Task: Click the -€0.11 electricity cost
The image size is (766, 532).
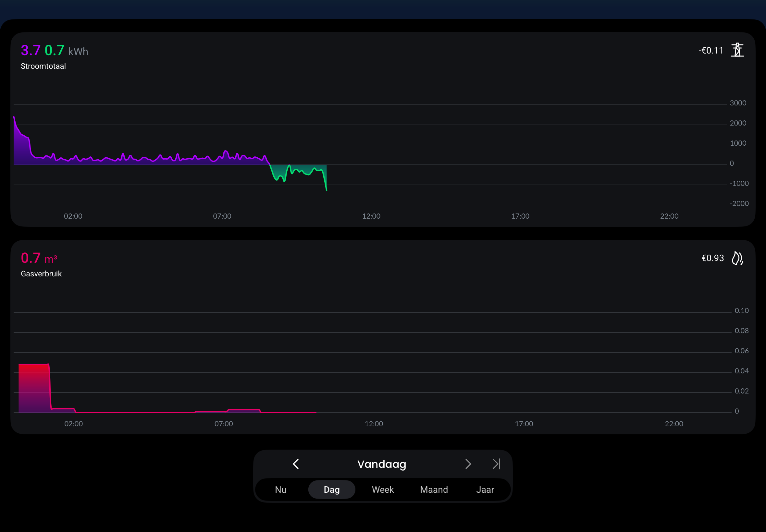Action: 710,50
